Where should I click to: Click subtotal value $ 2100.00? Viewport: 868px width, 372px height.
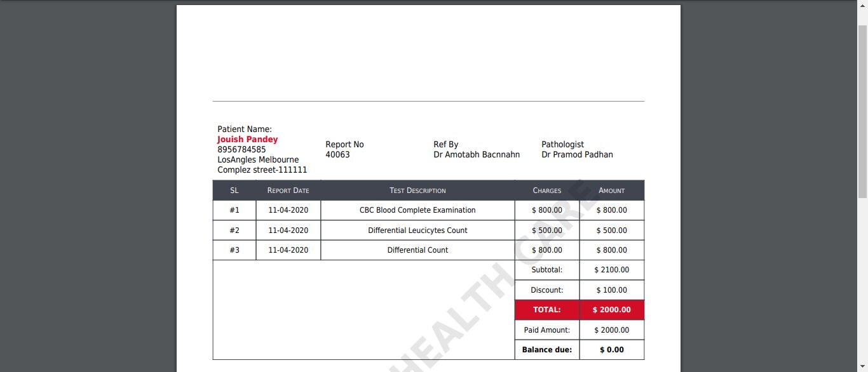tap(611, 270)
